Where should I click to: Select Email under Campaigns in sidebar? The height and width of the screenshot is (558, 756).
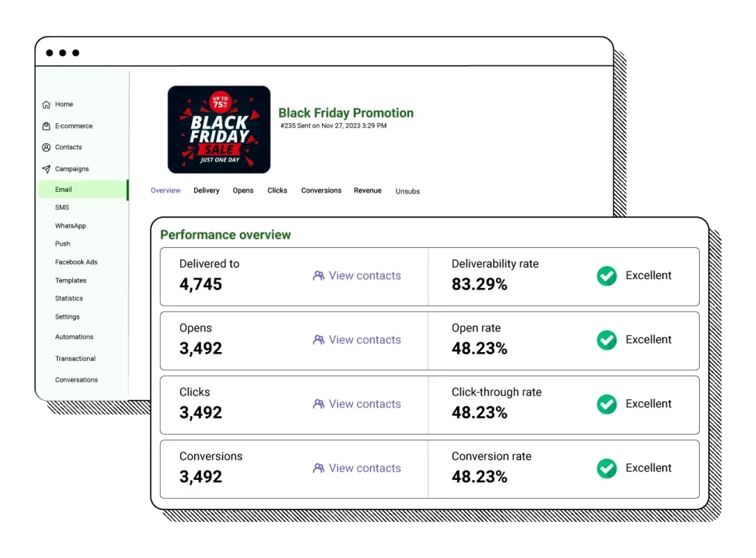click(x=63, y=190)
